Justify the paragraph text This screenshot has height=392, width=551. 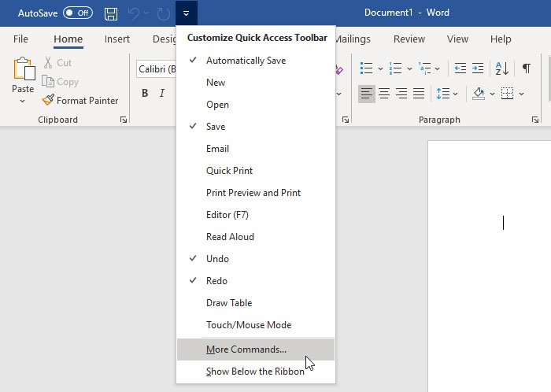pos(419,94)
